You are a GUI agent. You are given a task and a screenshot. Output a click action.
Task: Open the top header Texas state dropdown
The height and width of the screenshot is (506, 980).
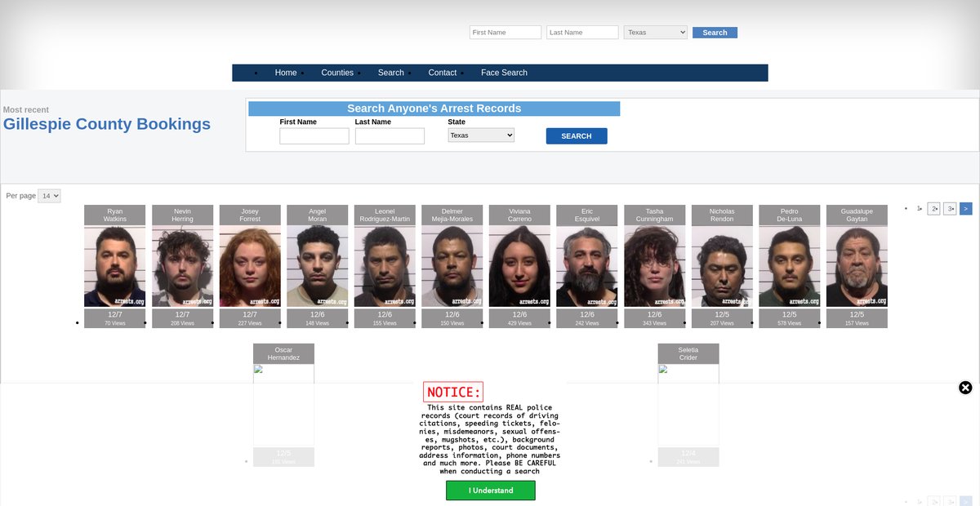click(656, 33)
